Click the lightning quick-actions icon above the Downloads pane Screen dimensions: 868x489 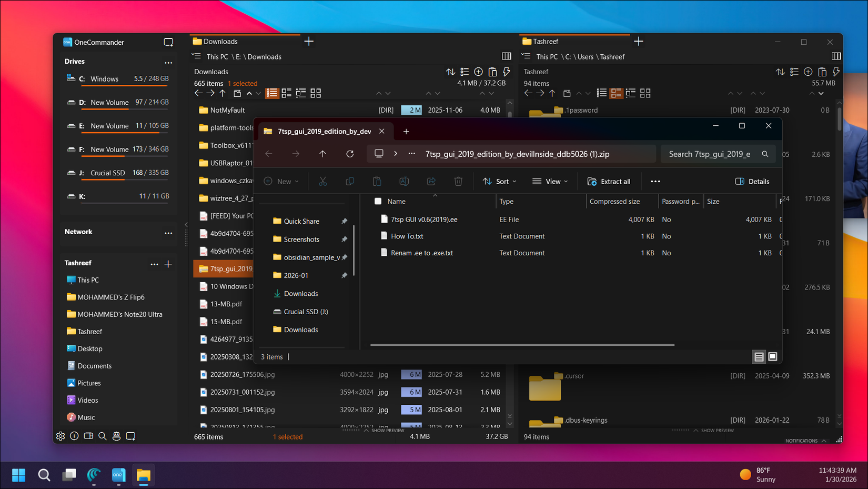[507, 72]
